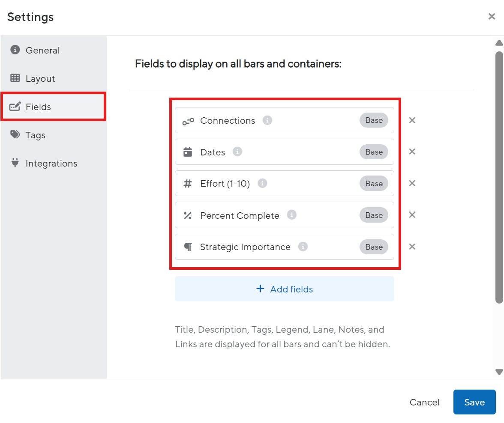The image size is (504, 423).
Task: Open the Integrations settings tab
Action: click(x=51, y=164)
